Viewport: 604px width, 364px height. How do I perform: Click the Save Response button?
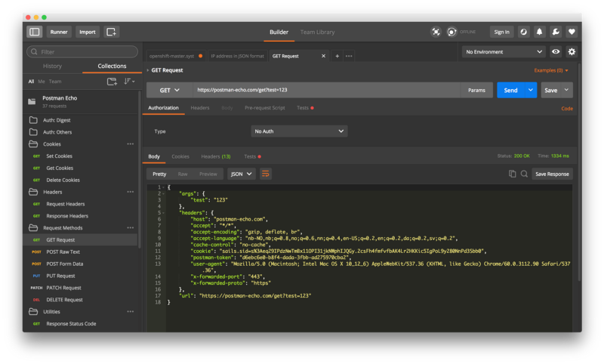point(552,174)
